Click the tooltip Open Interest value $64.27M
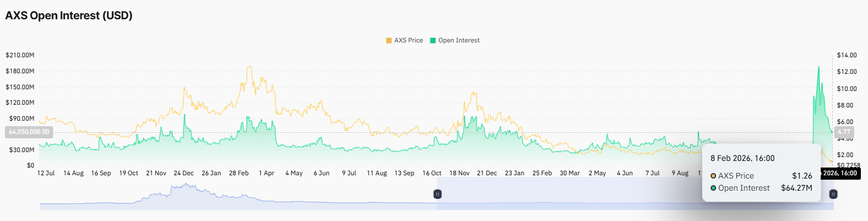The height and width of the screenshot is (221, 868). (x=796, y=188)
